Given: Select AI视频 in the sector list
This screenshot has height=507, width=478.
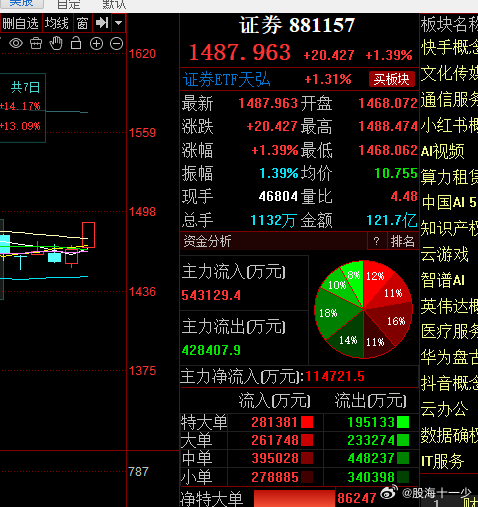Looking at the screenshot, I should point(442,151).
